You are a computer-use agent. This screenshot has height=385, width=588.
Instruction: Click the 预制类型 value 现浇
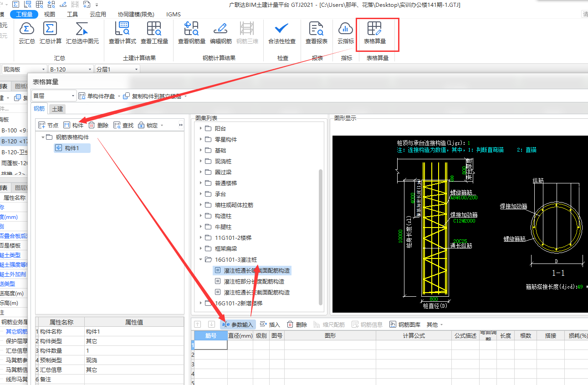pyautogui.click(x=134, y=360)
